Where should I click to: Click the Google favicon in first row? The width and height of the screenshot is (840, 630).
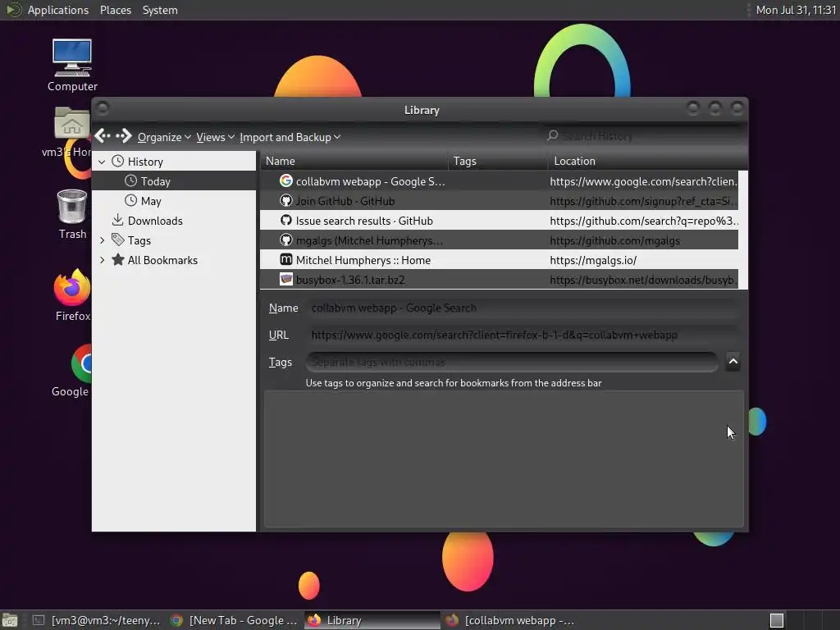(286, 181)
